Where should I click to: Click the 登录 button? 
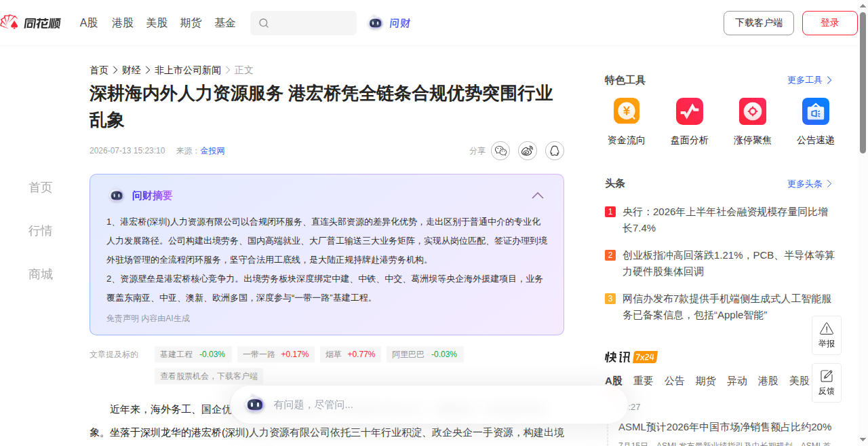[x=830, y=23]
